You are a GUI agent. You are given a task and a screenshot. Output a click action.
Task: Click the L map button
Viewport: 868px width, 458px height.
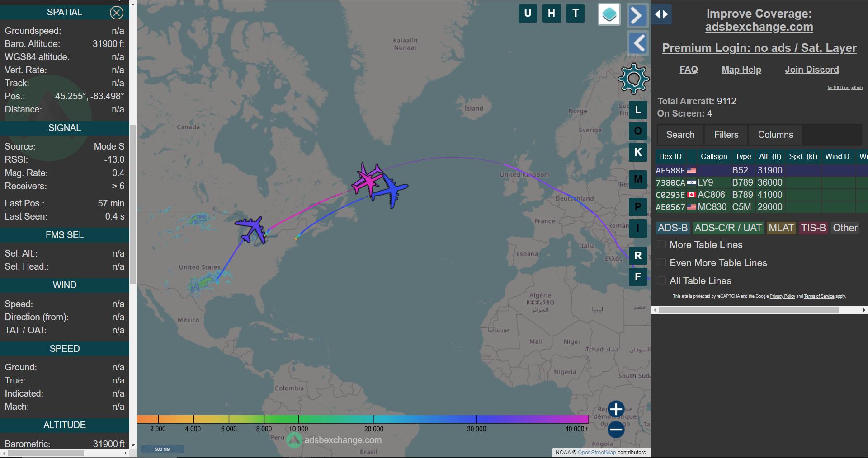(638, 110)
